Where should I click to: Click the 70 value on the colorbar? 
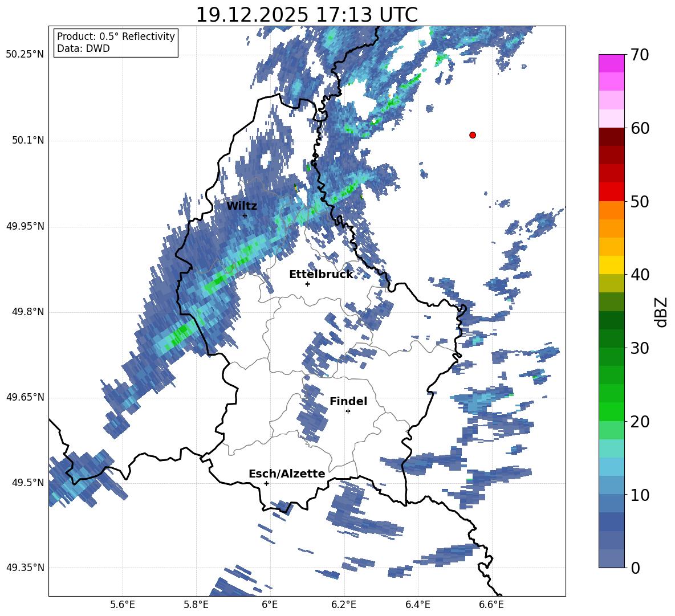tap(639, 55)
